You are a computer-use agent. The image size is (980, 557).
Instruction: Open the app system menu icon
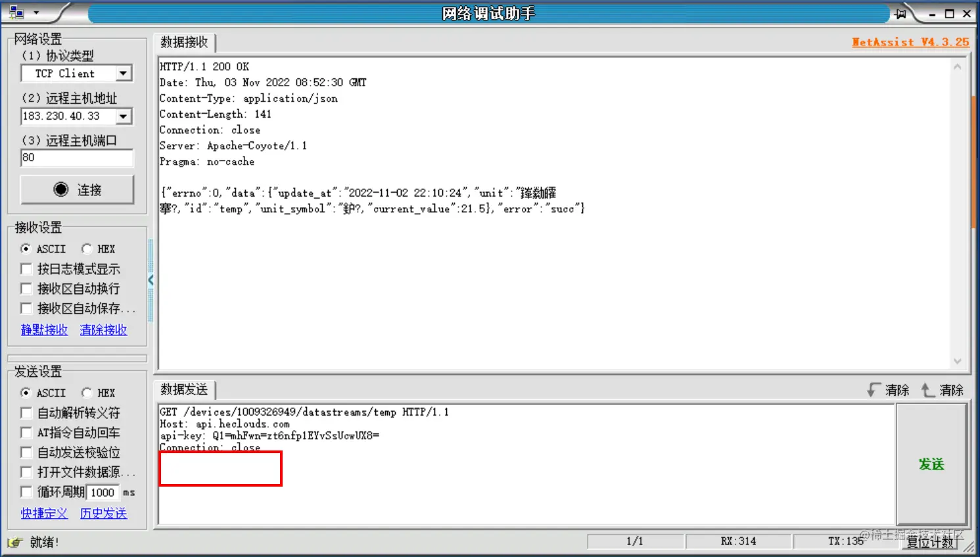point(16,12)
